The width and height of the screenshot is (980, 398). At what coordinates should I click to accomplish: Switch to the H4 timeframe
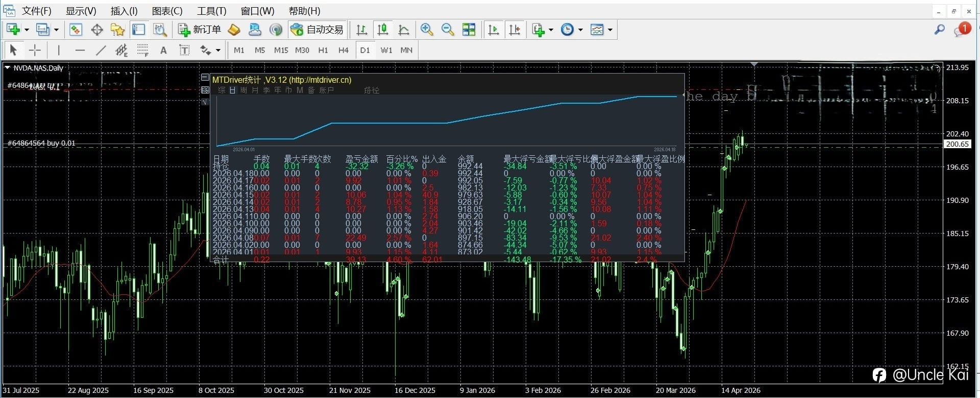[343, 50]
